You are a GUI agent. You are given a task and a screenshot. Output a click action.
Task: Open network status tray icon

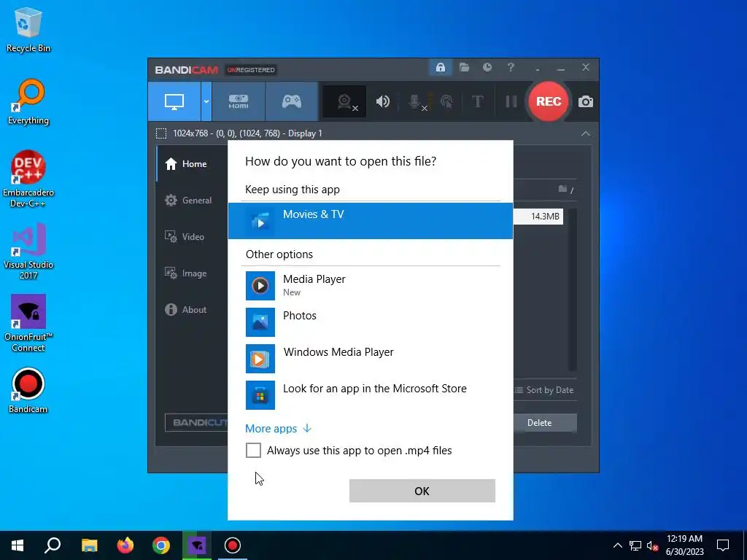(x=635, y=545)
